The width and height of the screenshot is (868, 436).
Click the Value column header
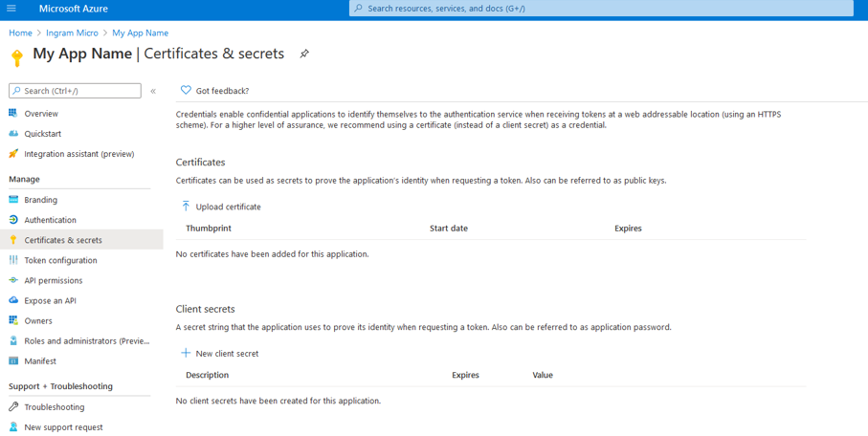click(x=543, y=375)
